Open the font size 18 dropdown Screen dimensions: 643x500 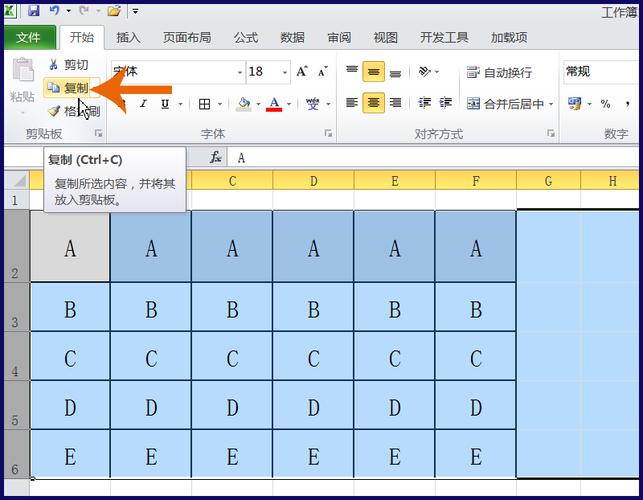click(285, 72)
